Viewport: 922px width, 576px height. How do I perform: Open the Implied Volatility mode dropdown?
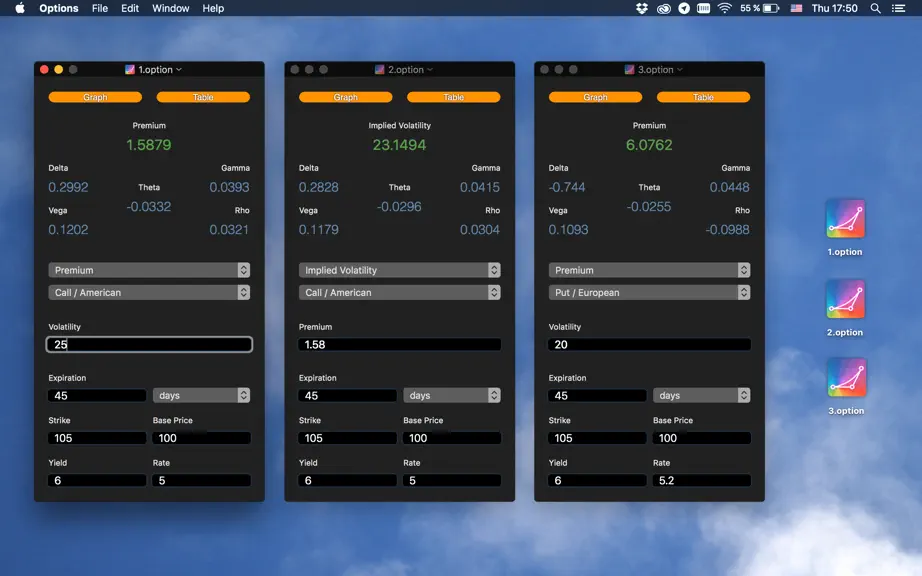coord(399,270)
